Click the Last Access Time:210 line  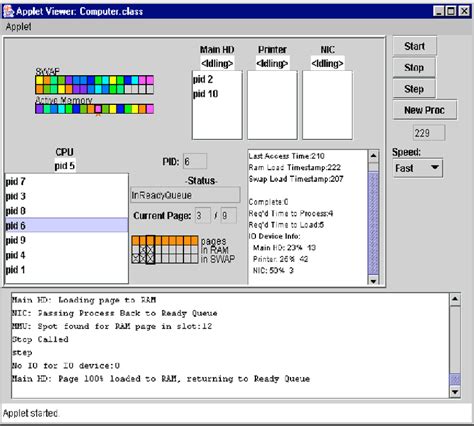[287, 156]
